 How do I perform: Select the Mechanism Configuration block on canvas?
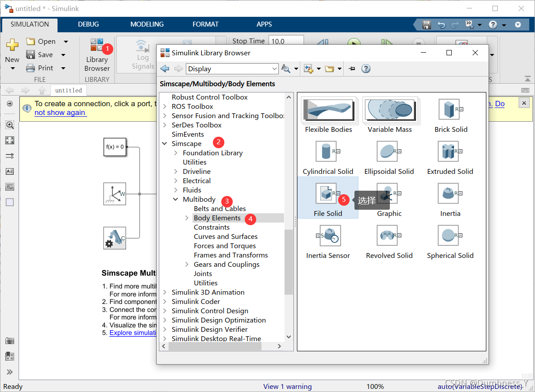point(115,238)
